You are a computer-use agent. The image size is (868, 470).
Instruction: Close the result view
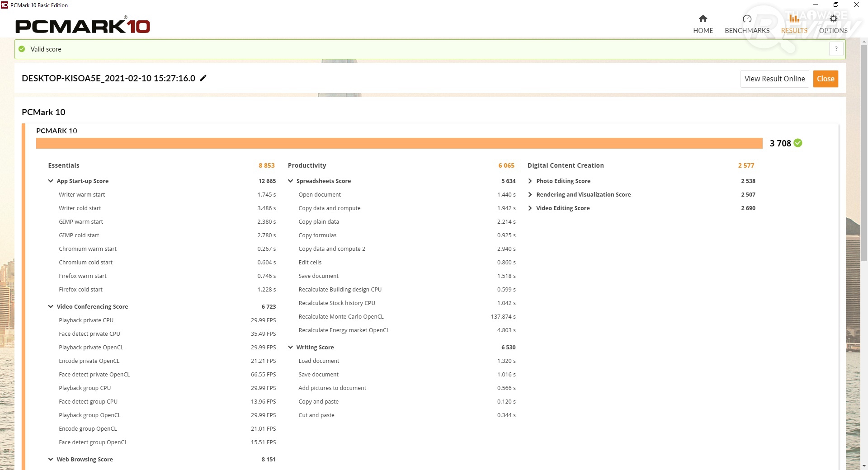coord(826,79)
